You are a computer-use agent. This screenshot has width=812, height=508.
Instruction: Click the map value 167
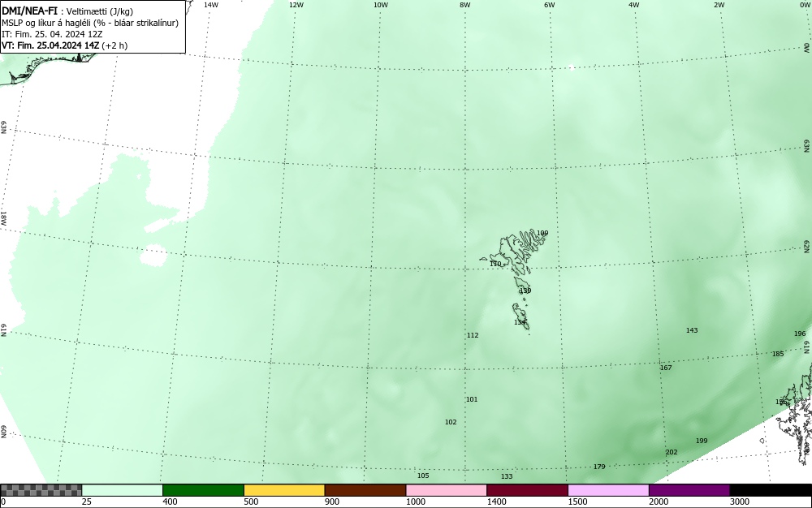[x=666, y=368]
